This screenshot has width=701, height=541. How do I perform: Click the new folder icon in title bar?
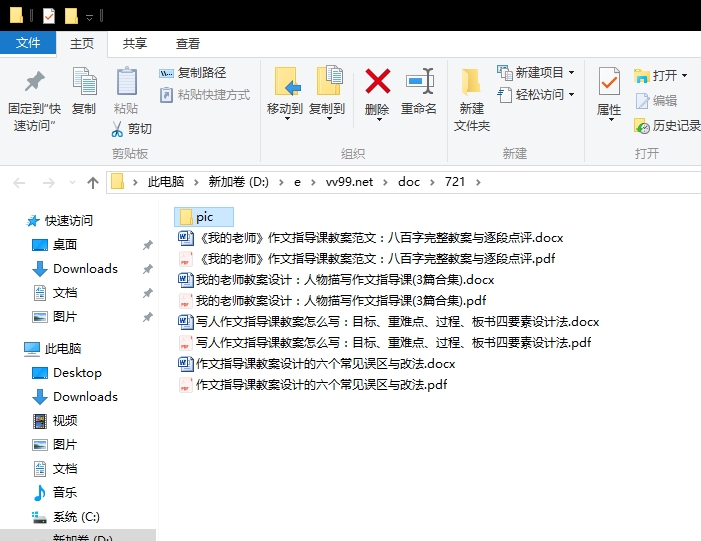coord(71,17)
